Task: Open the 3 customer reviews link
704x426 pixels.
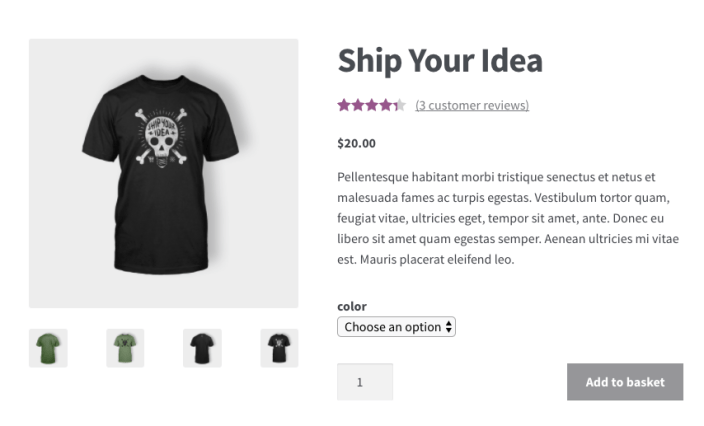Action: coord(472,105)
